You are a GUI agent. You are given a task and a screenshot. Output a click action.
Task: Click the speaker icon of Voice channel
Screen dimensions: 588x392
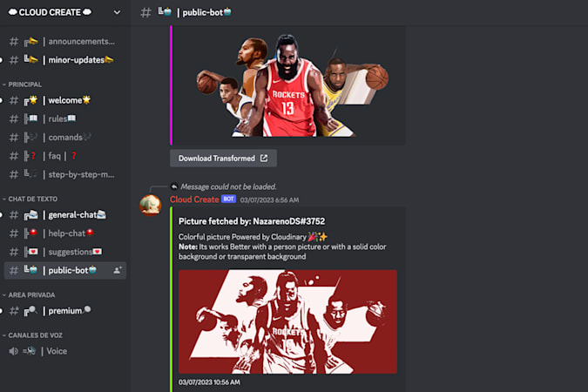pos(13,351)
